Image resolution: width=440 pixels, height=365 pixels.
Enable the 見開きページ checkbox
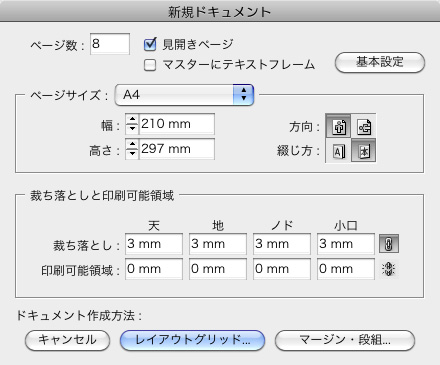click(150, 44)
